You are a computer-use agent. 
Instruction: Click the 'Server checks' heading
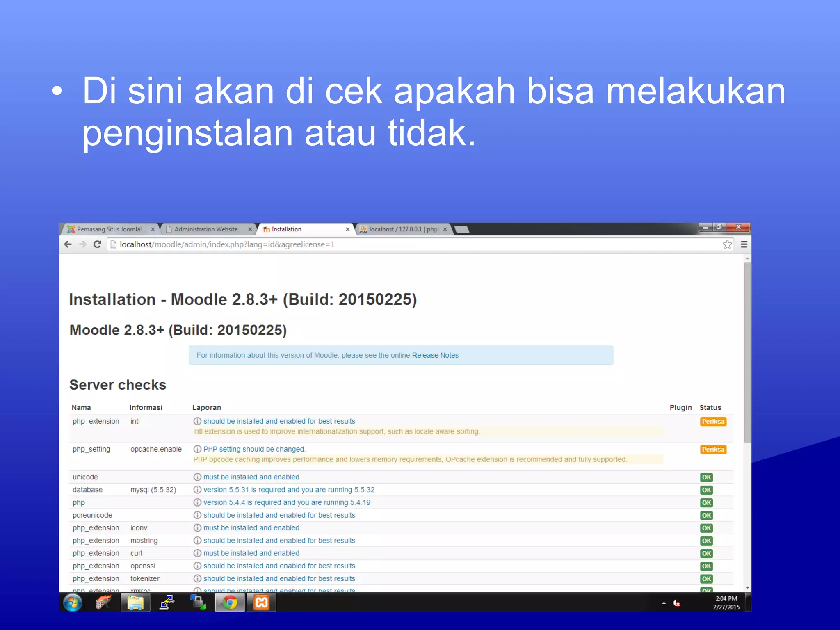pyautogui.click(x=118, y=385)
